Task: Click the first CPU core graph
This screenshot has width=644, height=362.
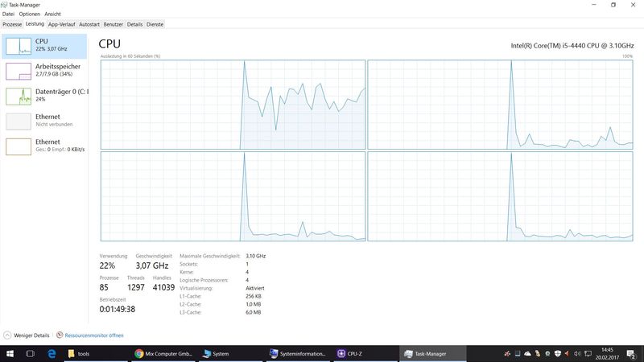Action: point(233,105)
